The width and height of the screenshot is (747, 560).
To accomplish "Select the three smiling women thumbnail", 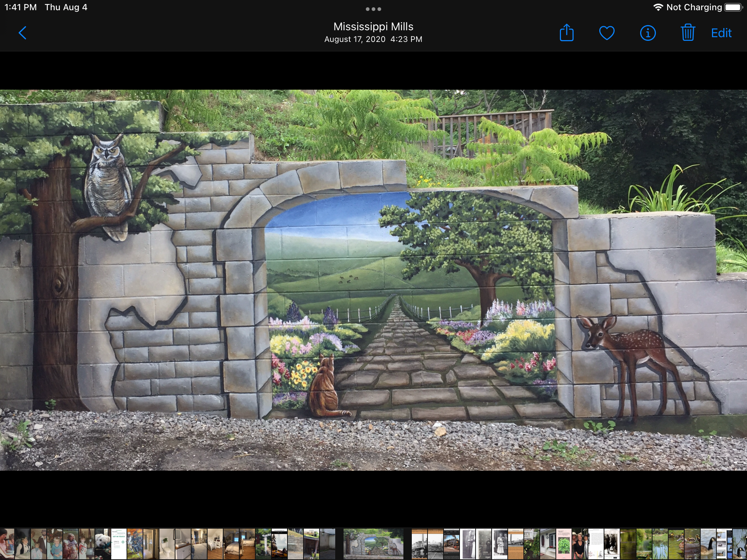I will point(580,544).
